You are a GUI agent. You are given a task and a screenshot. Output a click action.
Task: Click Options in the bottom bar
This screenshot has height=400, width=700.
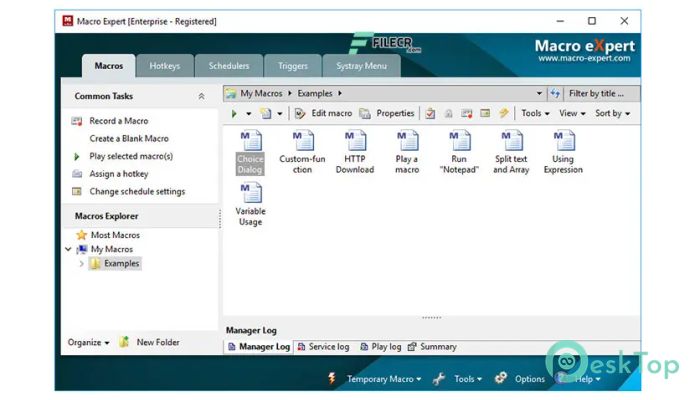pyautogui.click(x=529, y=379)
